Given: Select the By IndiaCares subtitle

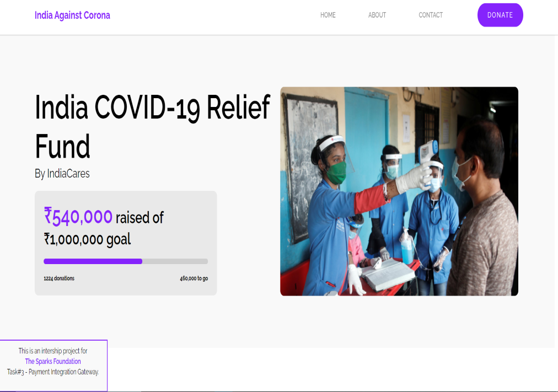Looking at the screenshot, I should tap(62, 174).
